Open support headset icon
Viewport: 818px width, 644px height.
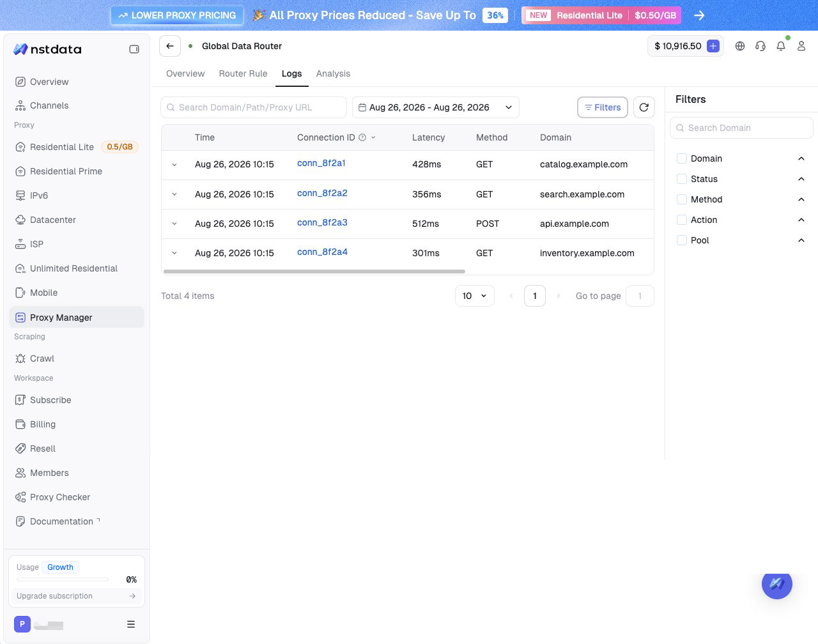[x=760, y=46]
